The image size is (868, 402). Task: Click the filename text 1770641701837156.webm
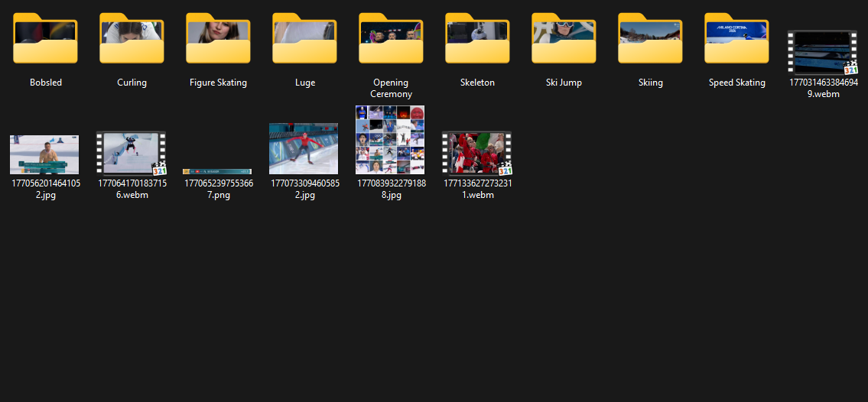(132, 189)
